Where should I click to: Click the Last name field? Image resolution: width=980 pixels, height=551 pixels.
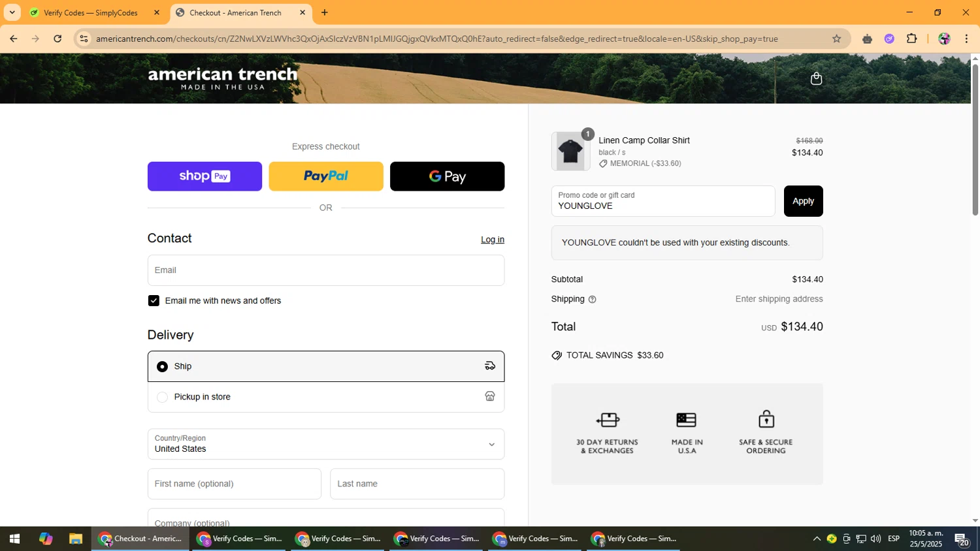[x=417, y=484]
